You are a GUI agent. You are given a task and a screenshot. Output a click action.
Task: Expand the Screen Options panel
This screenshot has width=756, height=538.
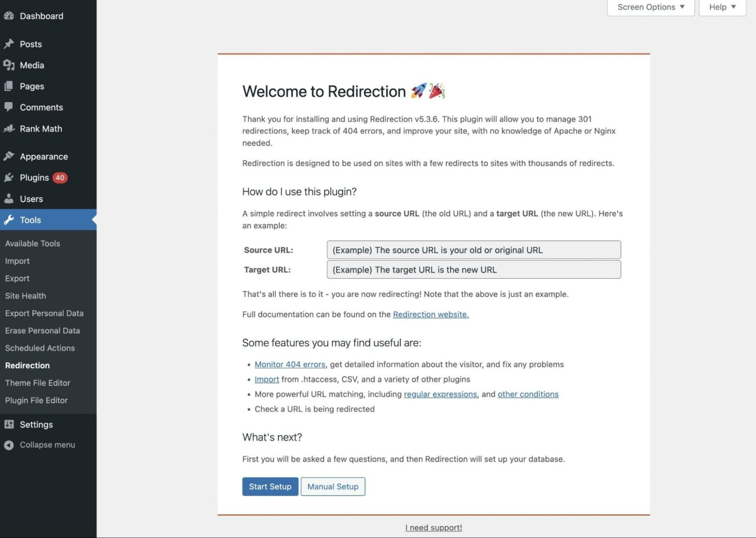(650, 7)
